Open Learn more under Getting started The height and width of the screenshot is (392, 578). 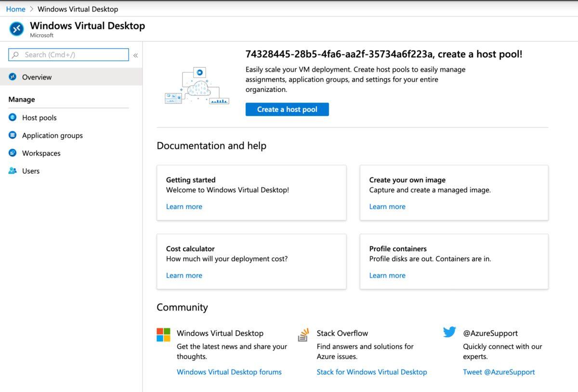(184, 207)
